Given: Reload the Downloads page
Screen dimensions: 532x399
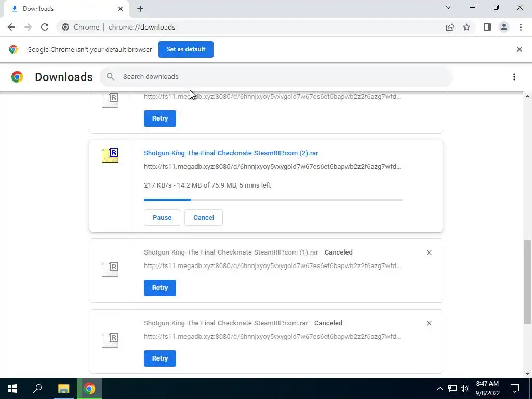Looking at the screenshot, I should 45,27.
